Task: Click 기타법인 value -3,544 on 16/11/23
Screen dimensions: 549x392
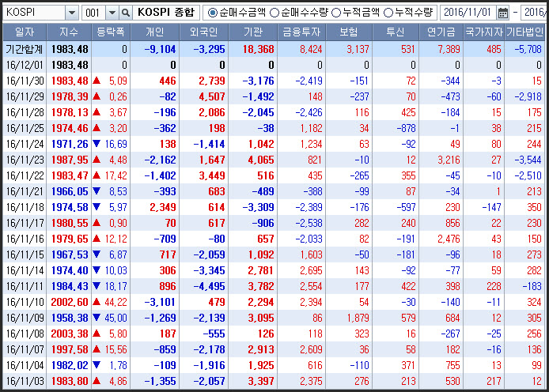Action: pyautogui.click(x=528, y=160)
